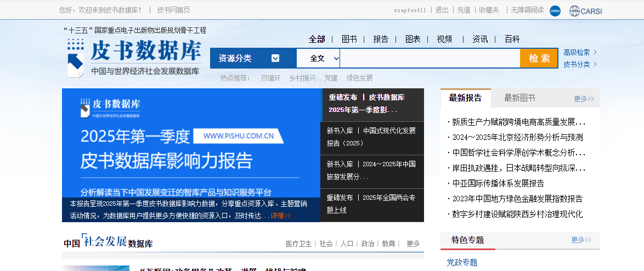
Task: Select the 资讯 search category
Action: point(480,39)
